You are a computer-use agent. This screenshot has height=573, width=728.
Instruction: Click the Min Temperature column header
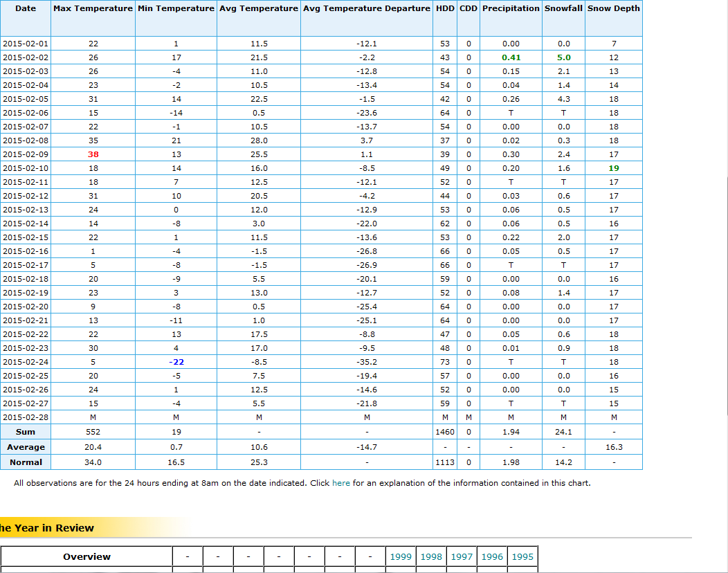tap(176, 8)
